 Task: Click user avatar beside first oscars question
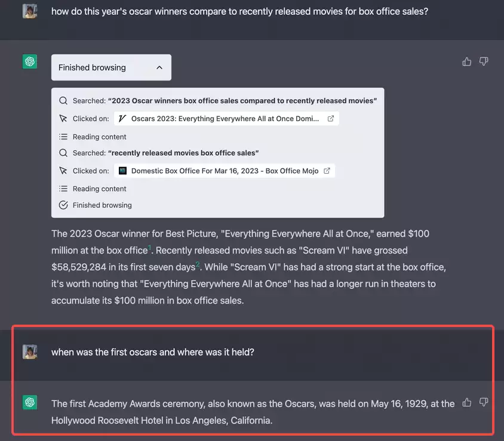click(30, 351)
